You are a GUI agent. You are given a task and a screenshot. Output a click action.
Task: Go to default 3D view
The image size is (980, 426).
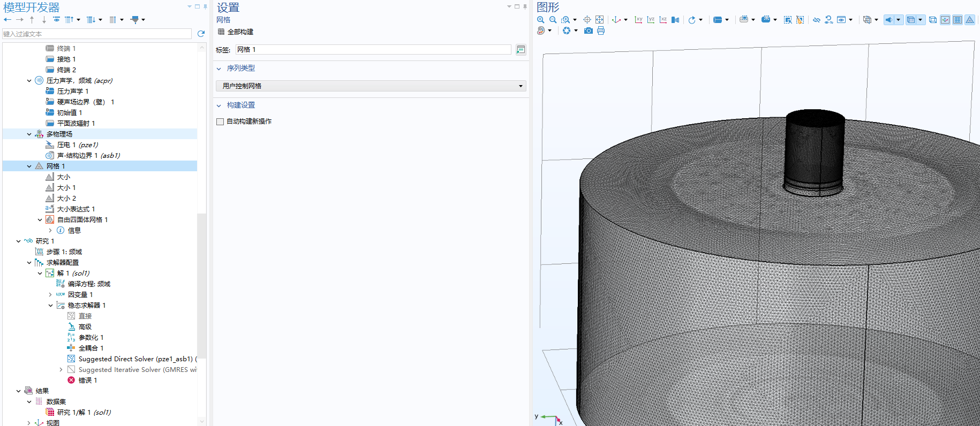pyautogui.click(x=617, y=20)
